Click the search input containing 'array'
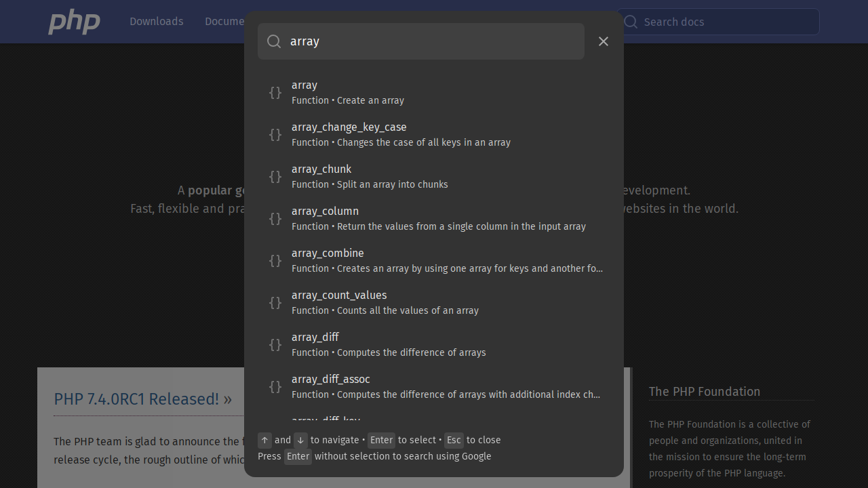Viewport: 868px width, 488px height. (434, 41)
